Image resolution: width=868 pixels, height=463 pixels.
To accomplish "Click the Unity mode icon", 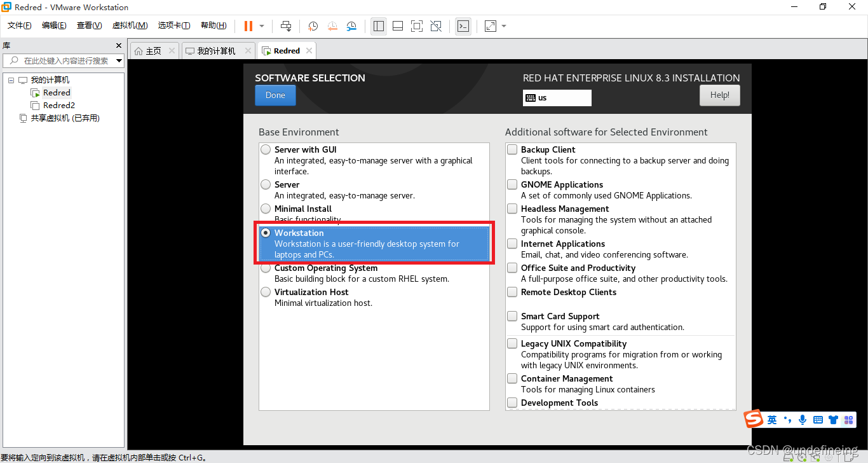I will (436, 26).
